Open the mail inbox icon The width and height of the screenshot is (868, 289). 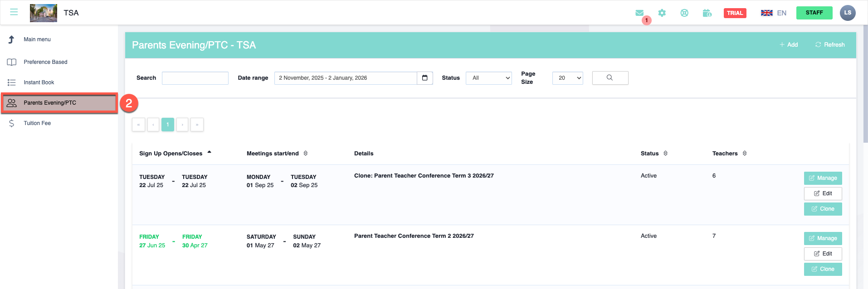click(639, 13)
